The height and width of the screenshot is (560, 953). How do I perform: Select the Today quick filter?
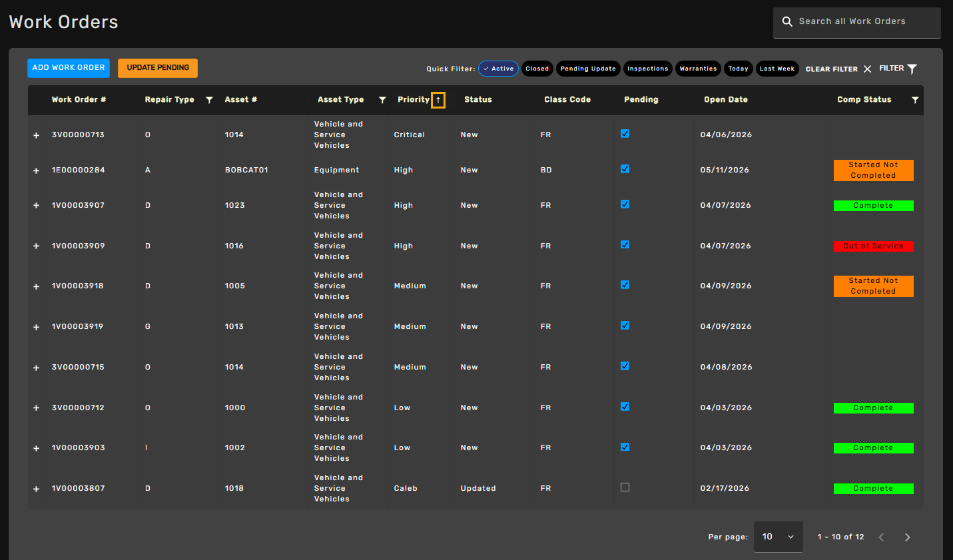click(738, 69)
